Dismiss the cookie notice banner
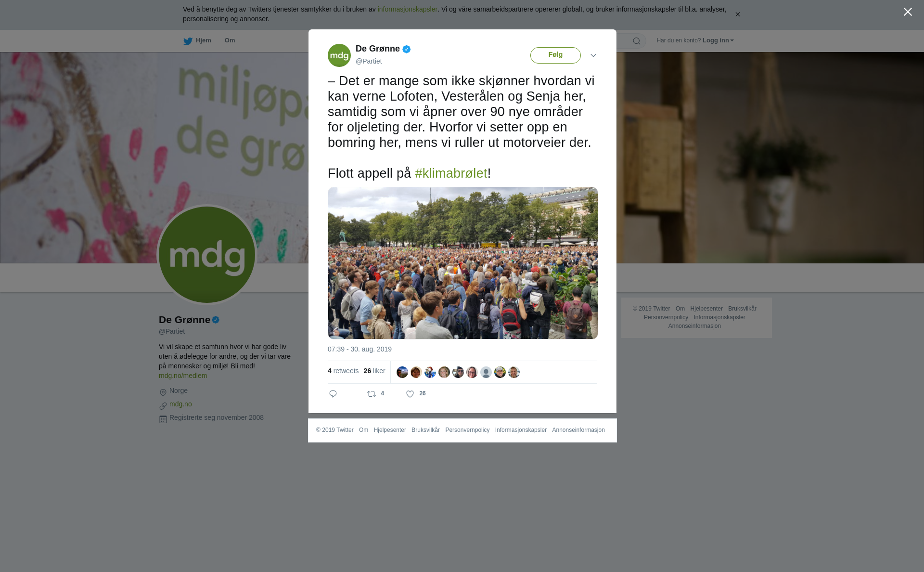 (x=737, y=14)
